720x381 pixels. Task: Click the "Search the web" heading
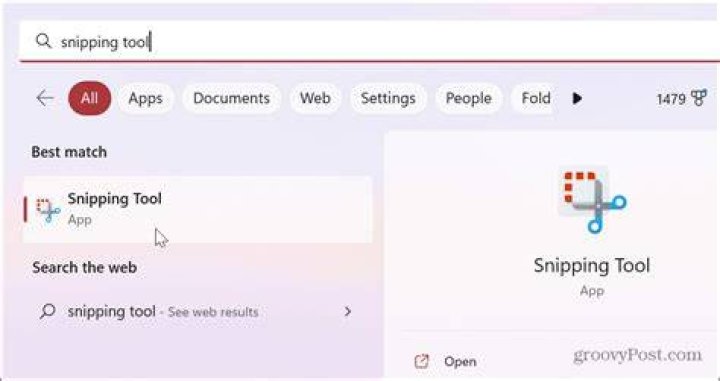84,267
